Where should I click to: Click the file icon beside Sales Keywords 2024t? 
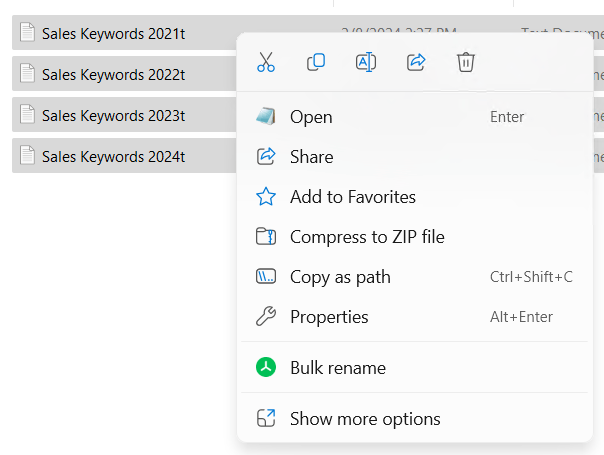coord(28,156)
